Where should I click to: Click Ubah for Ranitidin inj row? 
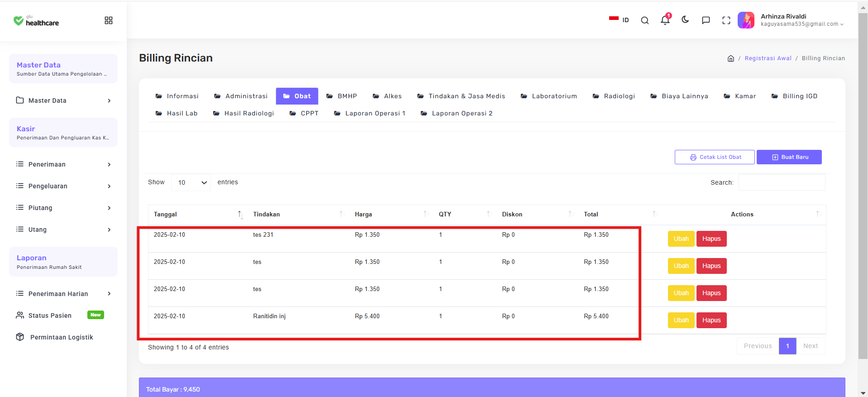pyautogui.click(x=681, y=320)
